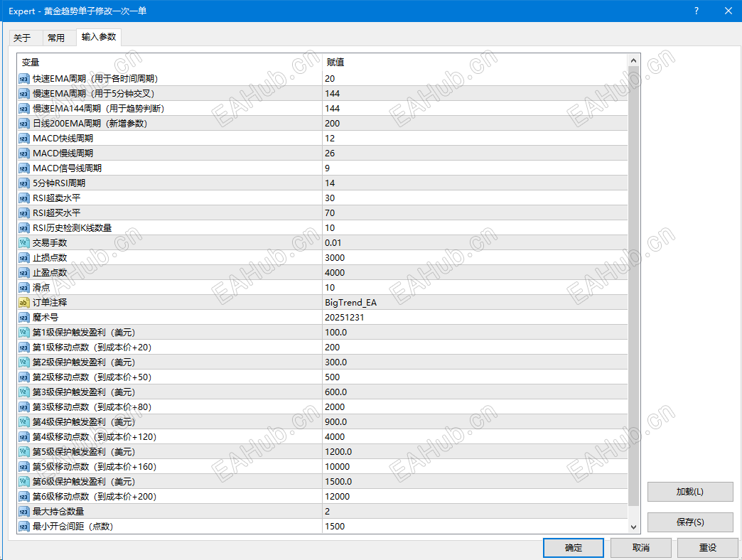This screenshot has width=742, height=560.
Task: Click the vertical scrollbar thumb
Action: (634, 286)
